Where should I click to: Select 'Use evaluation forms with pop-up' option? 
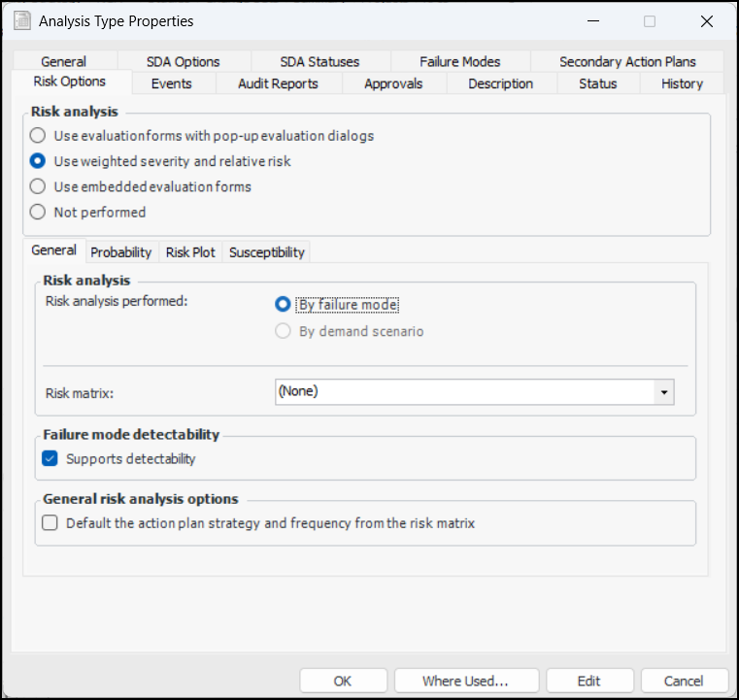tap(38, 136)
